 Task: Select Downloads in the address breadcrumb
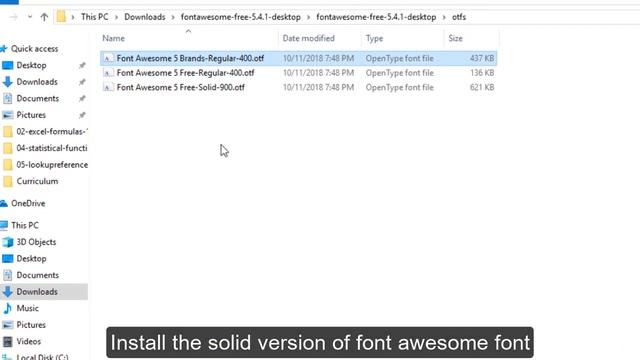[144, 17]
